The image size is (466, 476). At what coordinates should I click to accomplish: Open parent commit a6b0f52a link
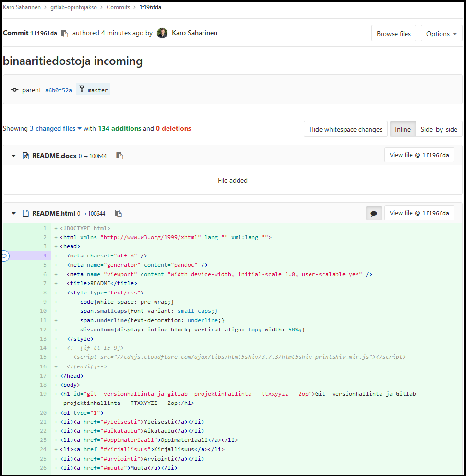tap(59, 90)
